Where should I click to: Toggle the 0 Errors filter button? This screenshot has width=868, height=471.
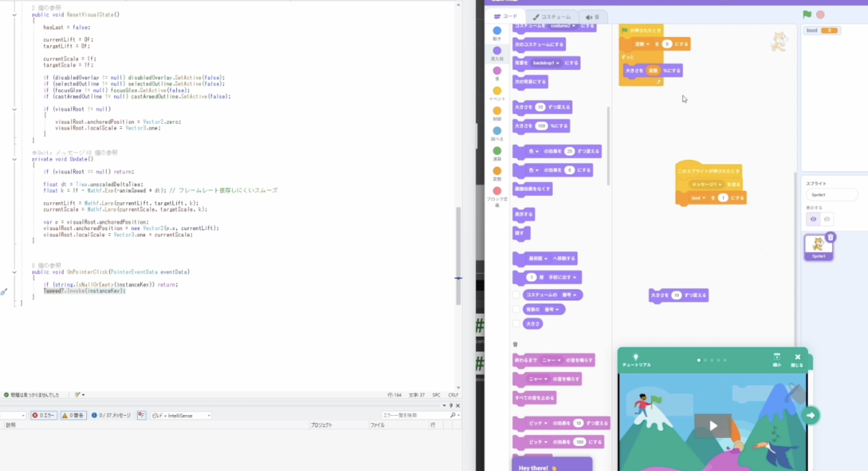43,415
